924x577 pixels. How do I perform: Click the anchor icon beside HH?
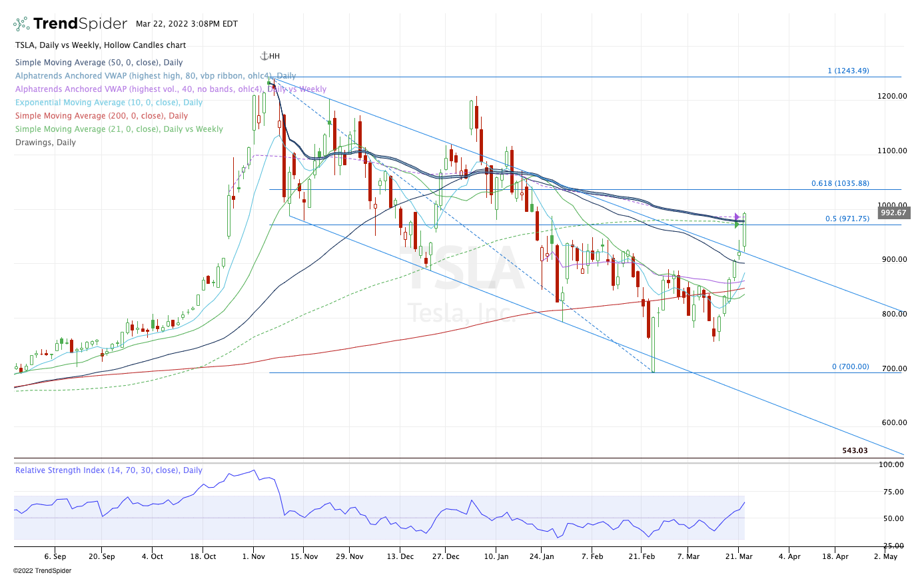(264, 56)
